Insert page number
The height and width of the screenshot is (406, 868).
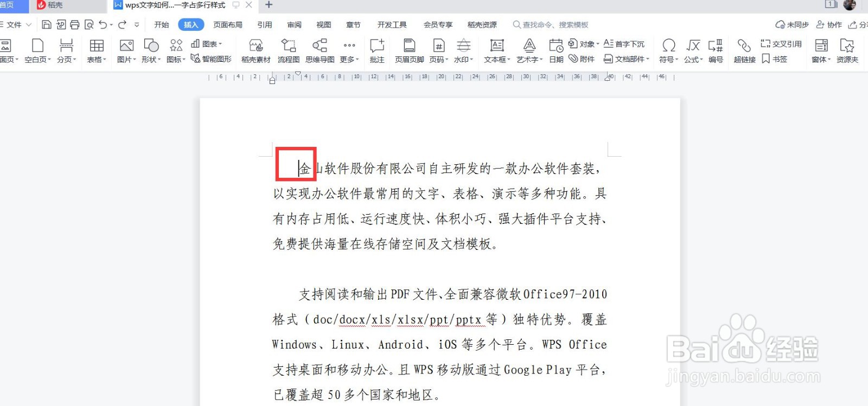pyautogui.click(x=438, y=51)
